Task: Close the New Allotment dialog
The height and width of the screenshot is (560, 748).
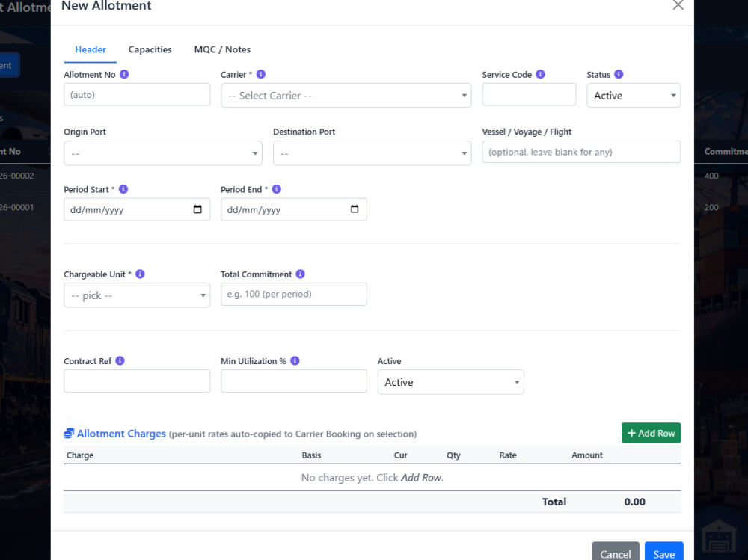Action: (678, 5)
